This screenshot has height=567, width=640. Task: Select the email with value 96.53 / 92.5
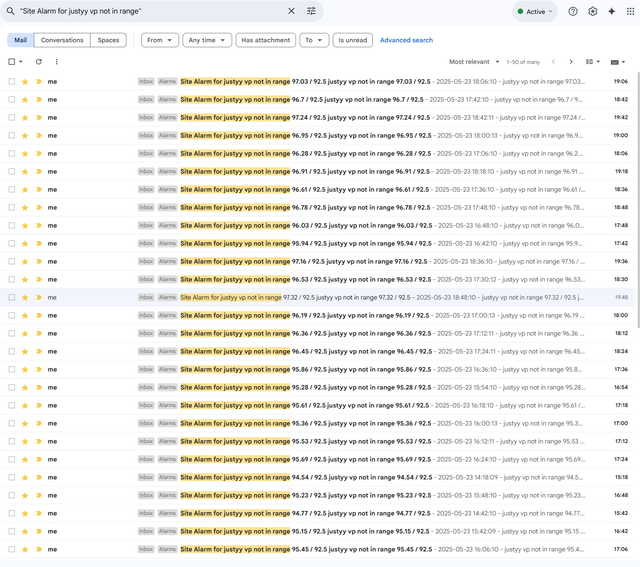pyautogui.click(x=11, y=280)
